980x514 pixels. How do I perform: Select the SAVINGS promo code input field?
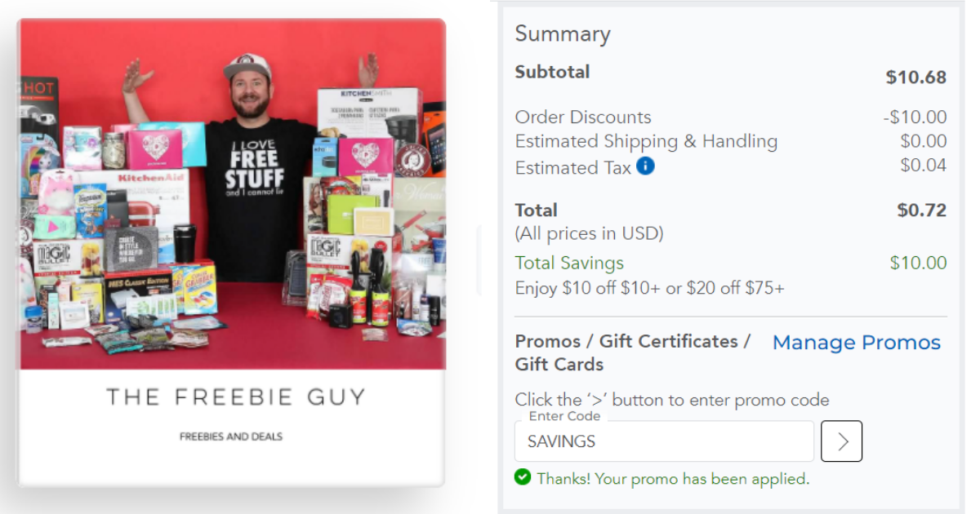click(663, 441)
